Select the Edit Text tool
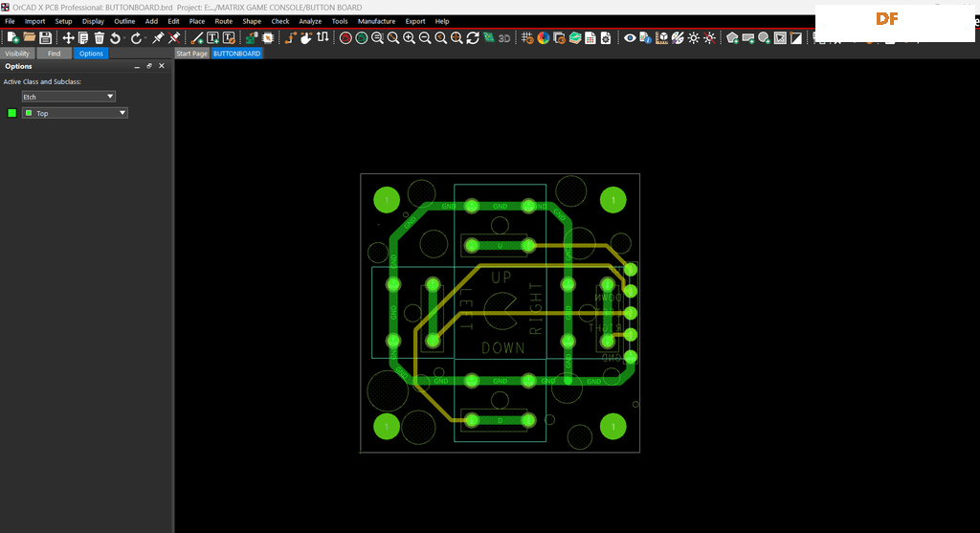The image size is (980, 533). pos(229,38)
